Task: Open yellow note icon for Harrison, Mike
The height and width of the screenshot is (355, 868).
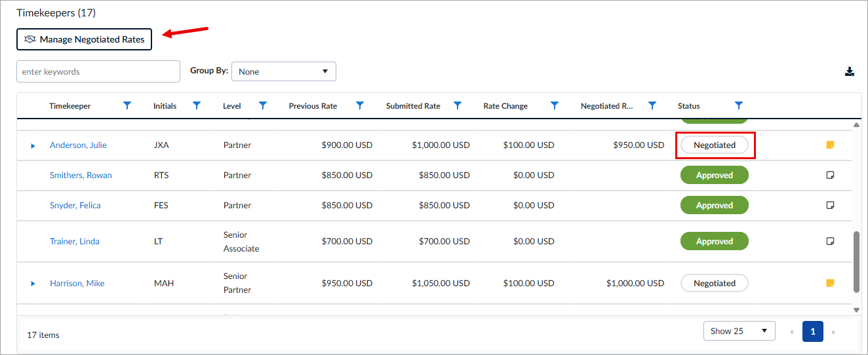Action: [830, 283]
